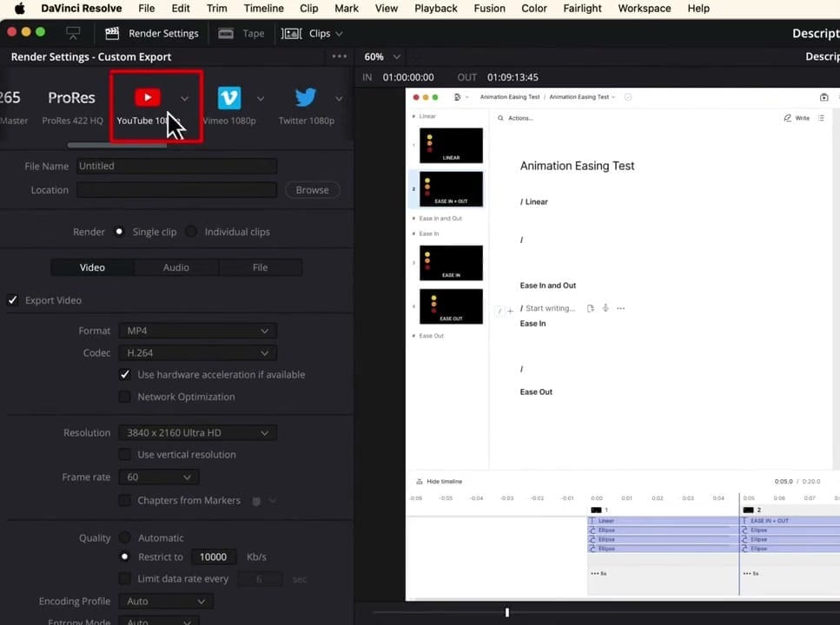Click the dual screen display icon in toolbar
Viewport: 840px width, 625px height.
click(x=73, y=31)
